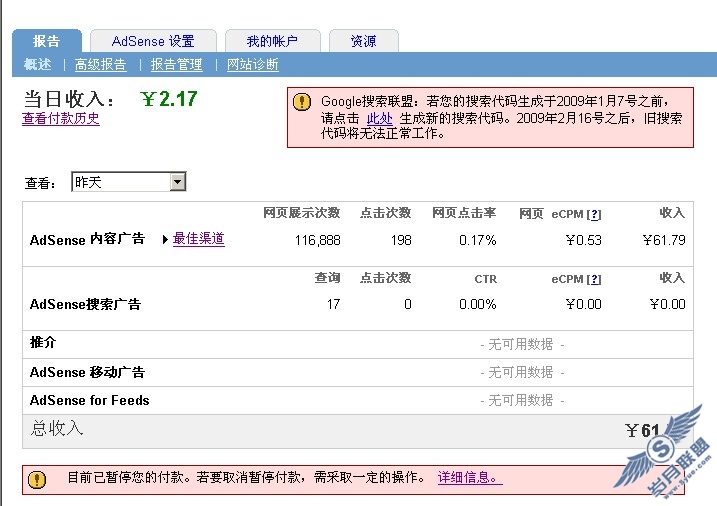Expand the arrow beside 最佳渠道

point(165,239)
